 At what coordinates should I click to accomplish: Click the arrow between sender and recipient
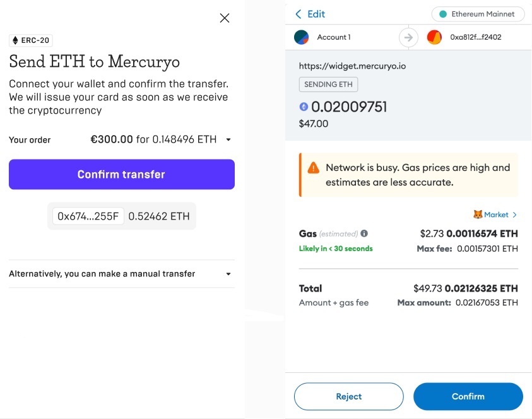(408, 38)
